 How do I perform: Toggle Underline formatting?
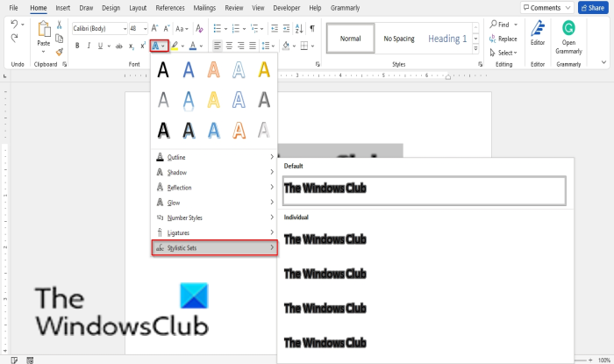100,46
